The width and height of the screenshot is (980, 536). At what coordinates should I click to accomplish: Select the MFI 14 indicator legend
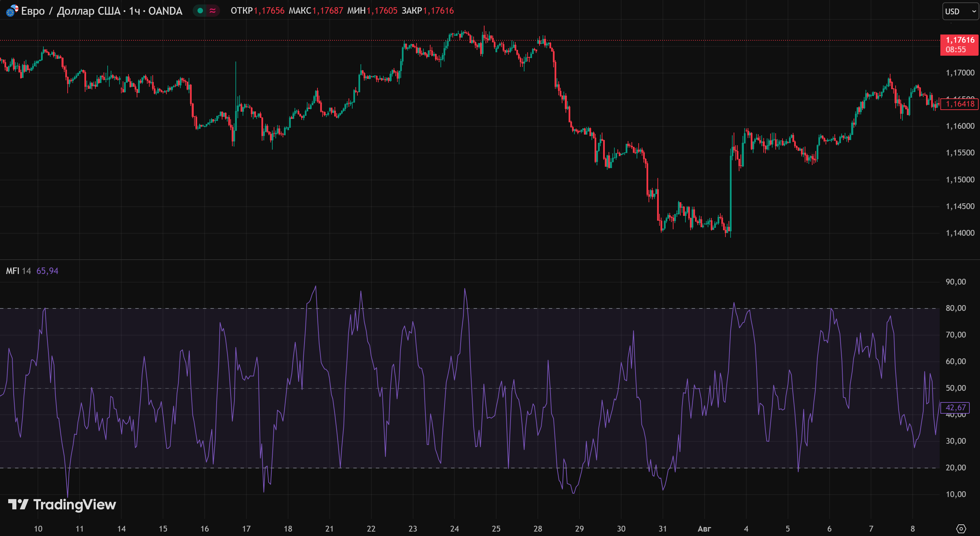pyautogui.click(x=18, y=271)
